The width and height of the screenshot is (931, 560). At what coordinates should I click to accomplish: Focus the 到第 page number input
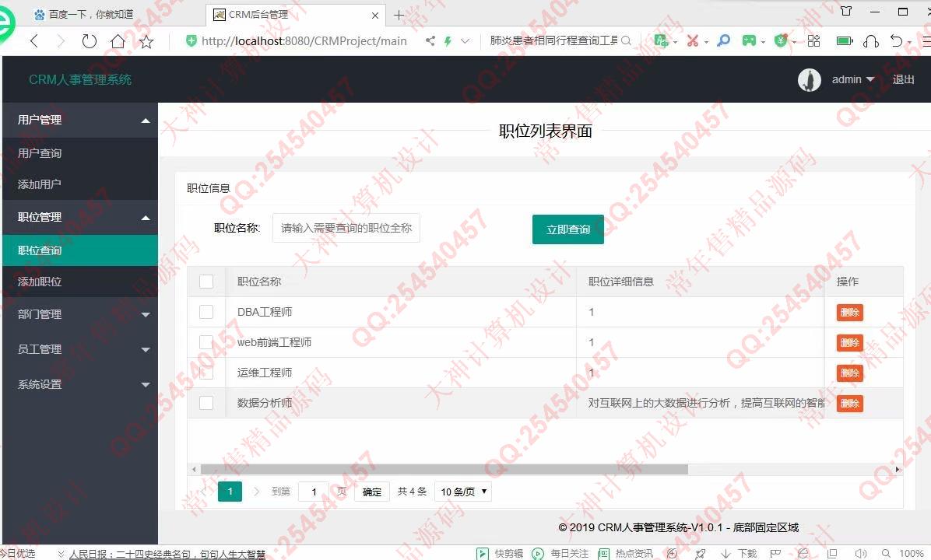tap(314, 492)
